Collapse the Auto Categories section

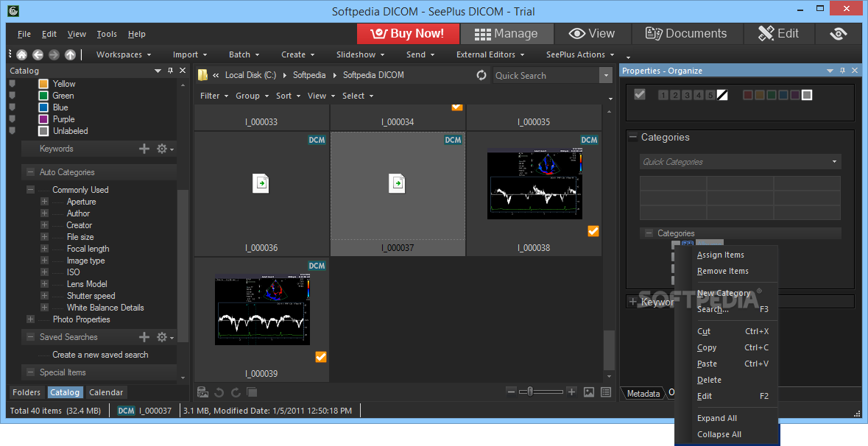pyautogui.click(x=30, y=172)
